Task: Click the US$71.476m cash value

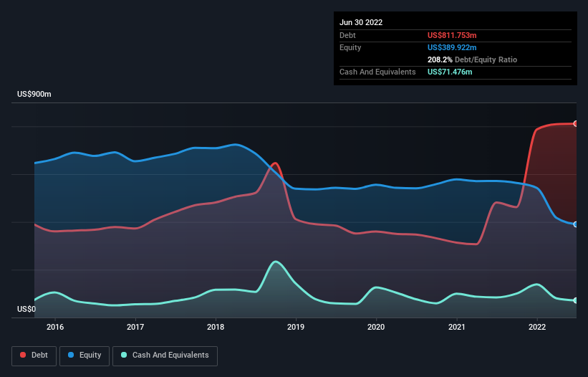Action: pyautogui.click(x=450, y=72)
